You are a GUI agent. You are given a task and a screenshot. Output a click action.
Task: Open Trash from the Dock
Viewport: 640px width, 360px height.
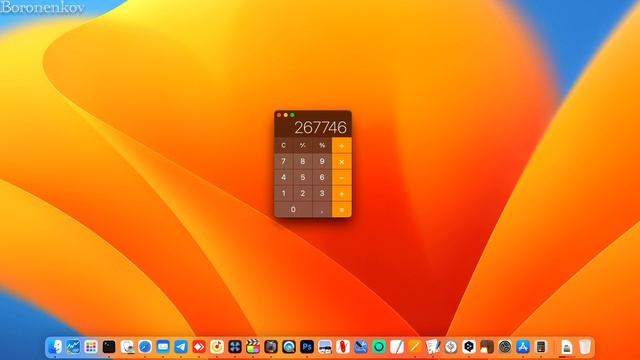[x=584, y=347]
